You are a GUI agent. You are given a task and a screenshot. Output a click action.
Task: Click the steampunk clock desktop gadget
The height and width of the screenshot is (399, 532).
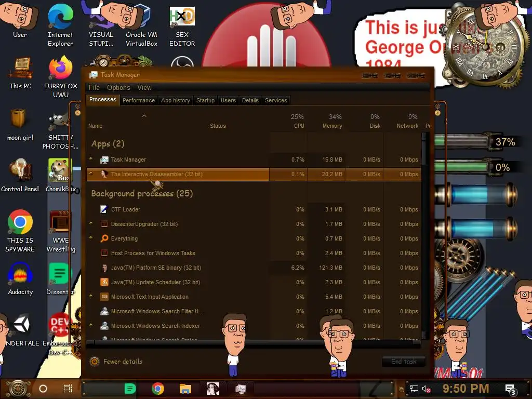485,47
